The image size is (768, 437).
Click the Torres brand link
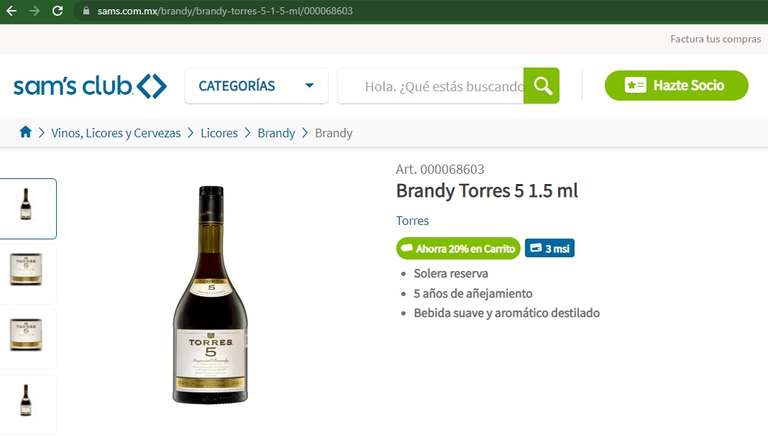412,220
